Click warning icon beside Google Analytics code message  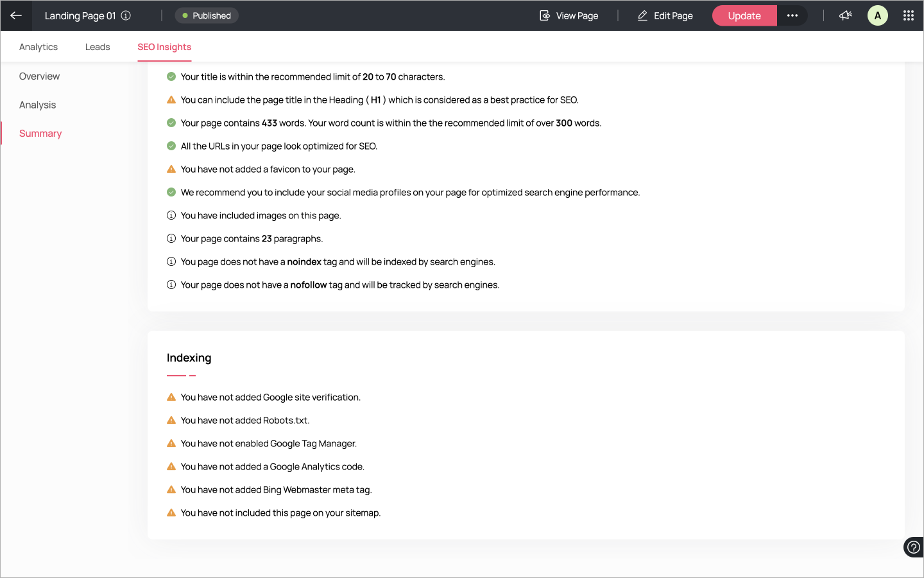[x=171, y=466]
